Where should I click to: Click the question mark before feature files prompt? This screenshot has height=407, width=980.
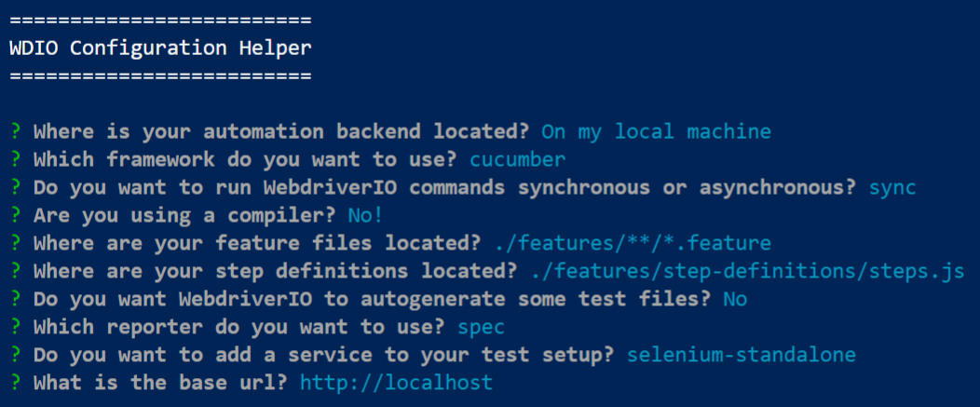15,243
